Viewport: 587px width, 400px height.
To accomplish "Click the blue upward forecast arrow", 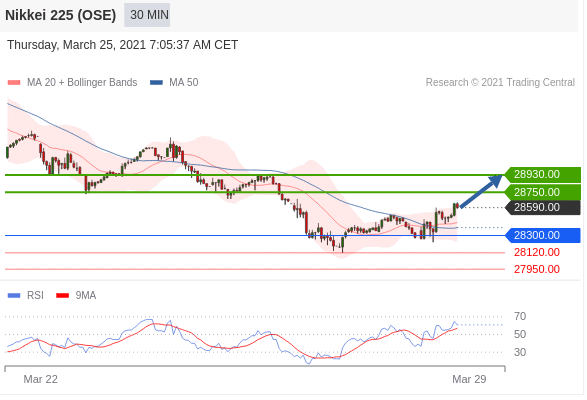I will pyautogui.click(x=481, y=191).
